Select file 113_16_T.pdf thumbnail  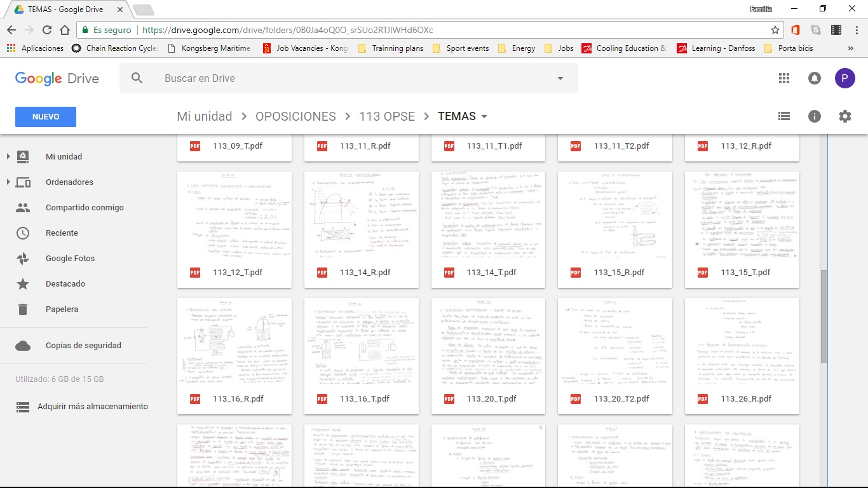362,342
